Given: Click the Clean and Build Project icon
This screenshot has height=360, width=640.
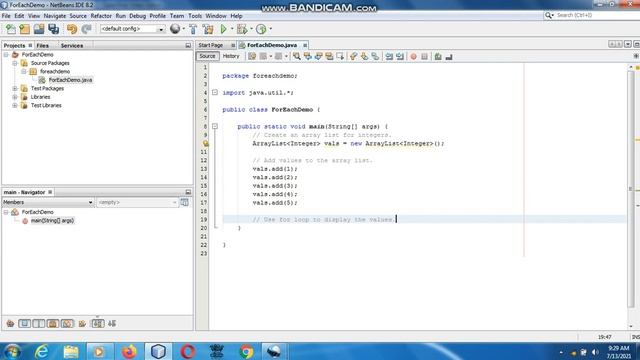Looking at the screenshot, I should (208, 29).
